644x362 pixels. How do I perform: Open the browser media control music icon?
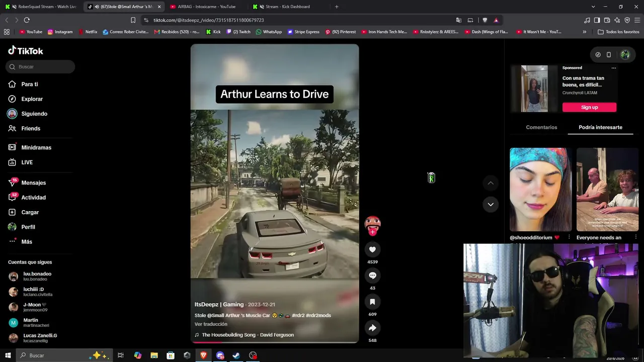coord(587,20)
